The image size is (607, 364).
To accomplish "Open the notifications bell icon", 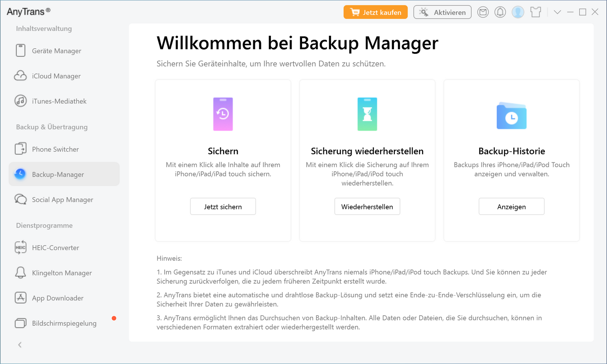I will [500, 12].
